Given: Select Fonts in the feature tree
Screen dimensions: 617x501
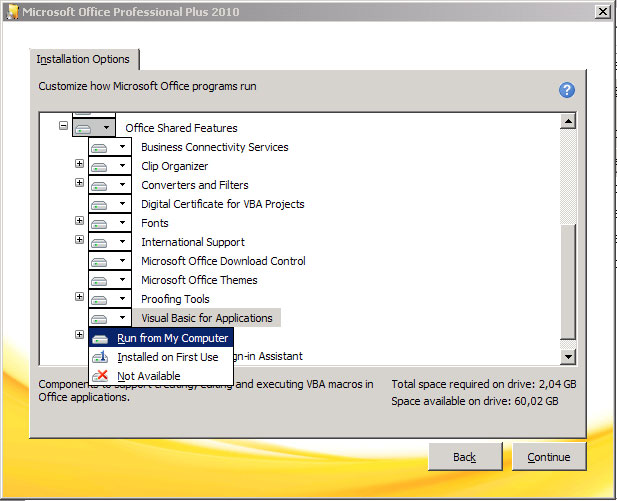Looking at the screenshot, I should click(155, 223).
